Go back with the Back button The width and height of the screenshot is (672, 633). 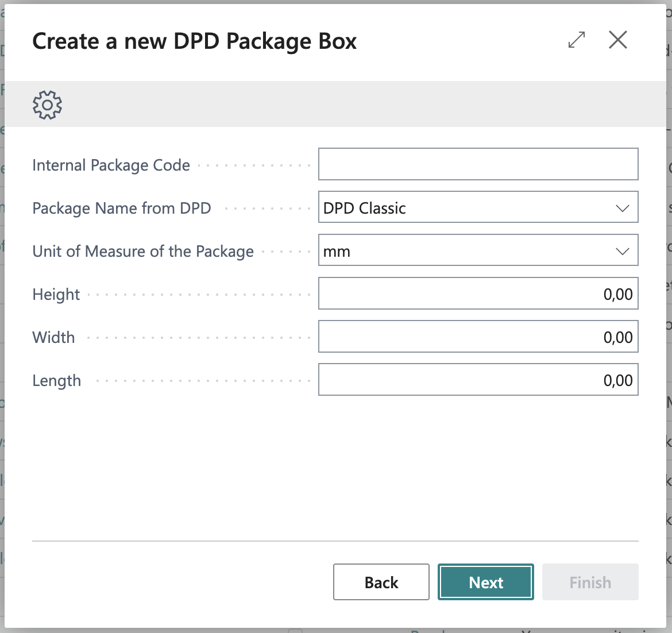381,582
